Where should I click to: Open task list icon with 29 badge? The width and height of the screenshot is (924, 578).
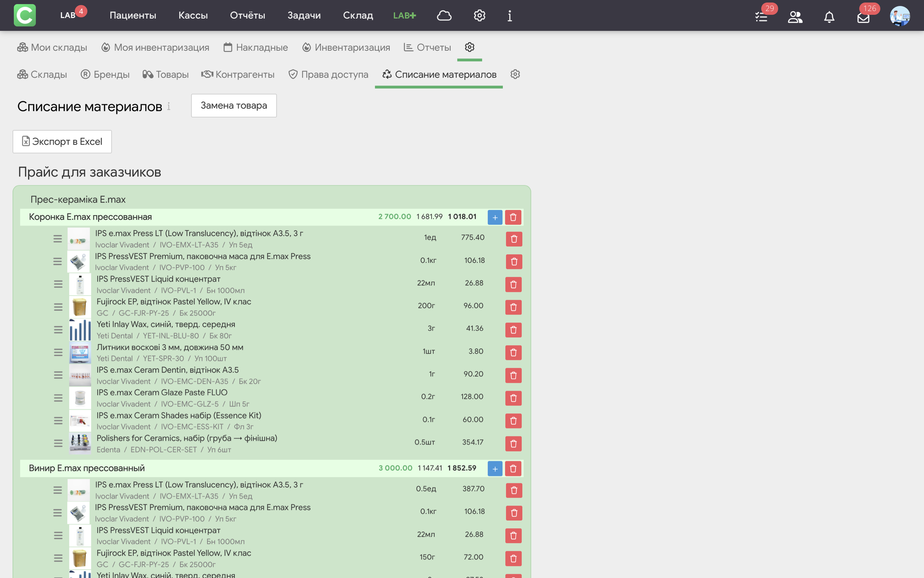(761, 17)
